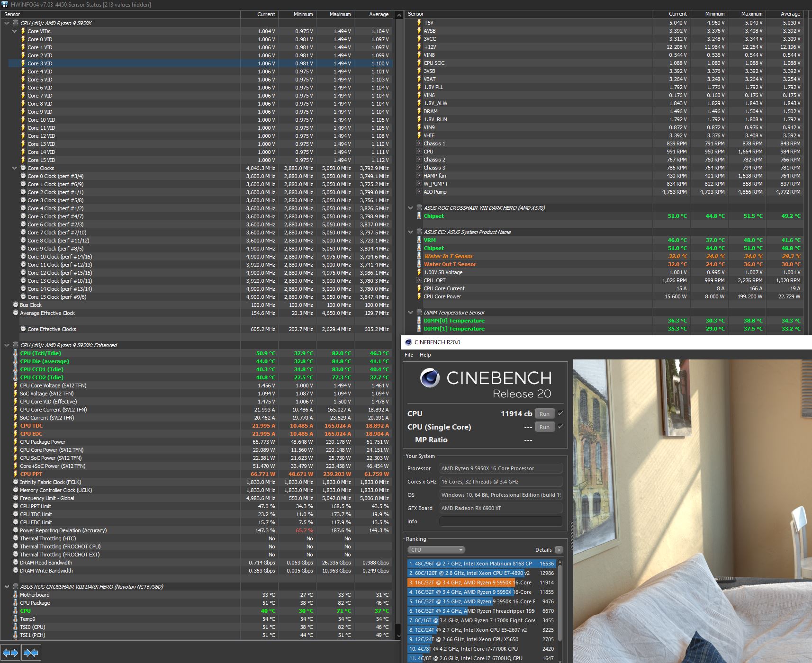The image size is (812, 663).
Task: Toggle the CPU (Single Core) test checkbox
Action: pos(560,427)
